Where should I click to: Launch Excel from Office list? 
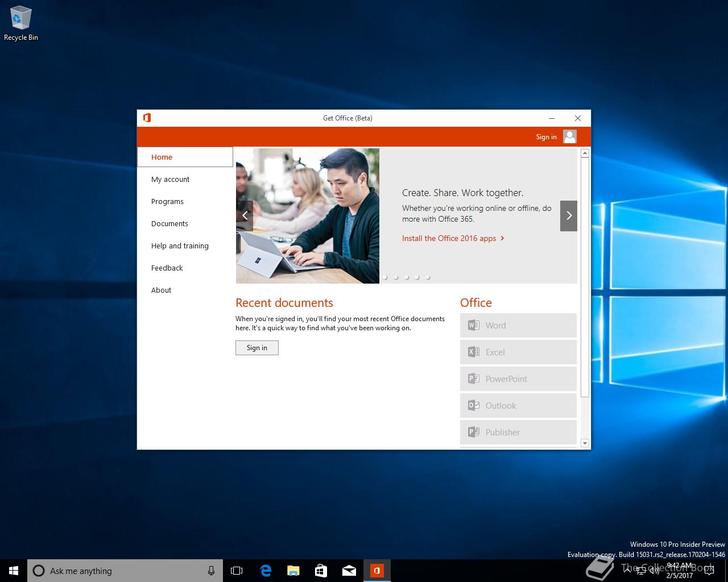[518, 352]
